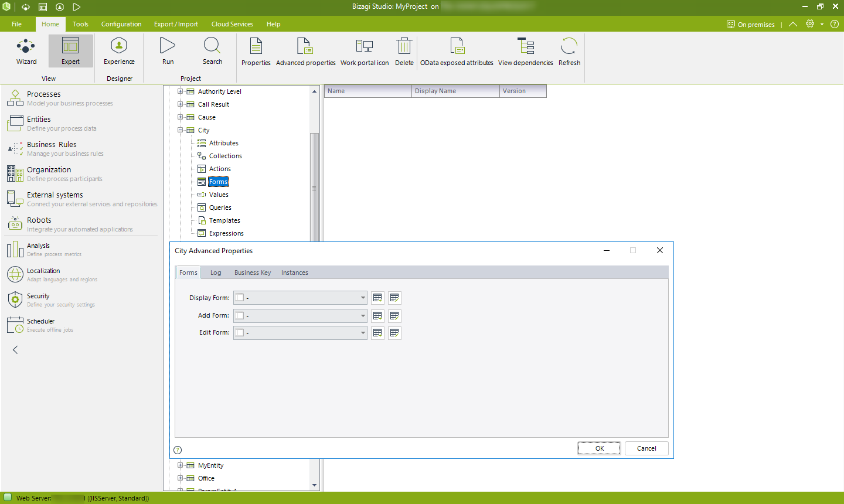This screenshot has height=504, width=844.
Task: Select Queries under City
Action: point(220,207)
